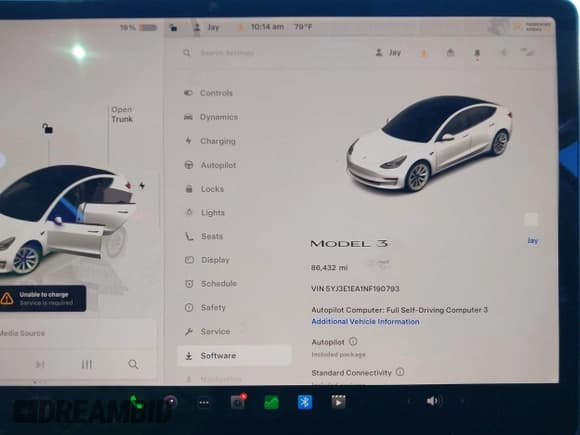Tap the download icon beside Software
The image size is (580, 435).
point(189,356)
